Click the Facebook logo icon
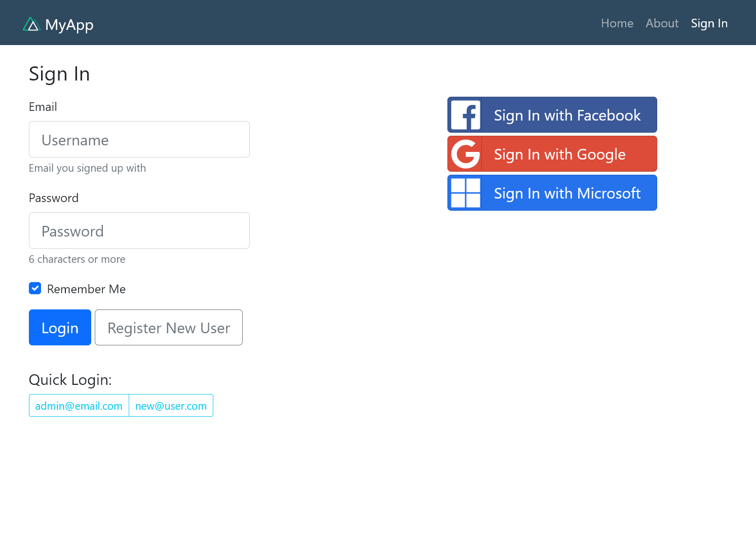The image size is (756, 552). tap(465, 115)
